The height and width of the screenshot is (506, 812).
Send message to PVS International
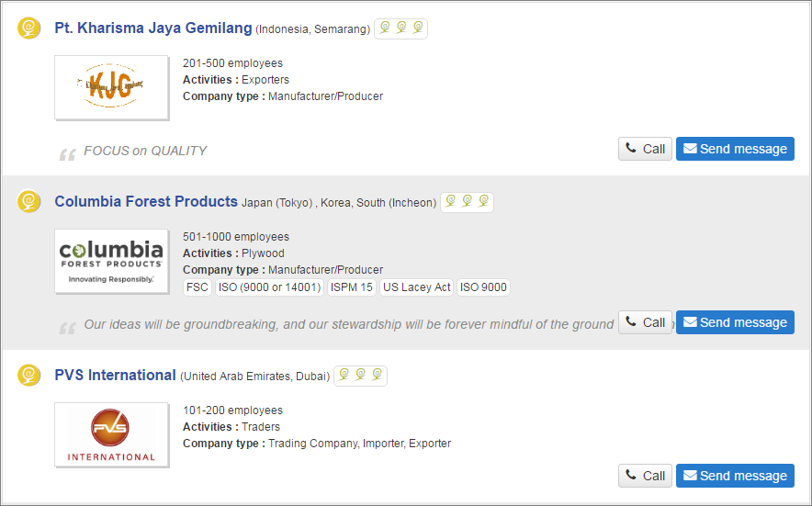coord(735,476)
